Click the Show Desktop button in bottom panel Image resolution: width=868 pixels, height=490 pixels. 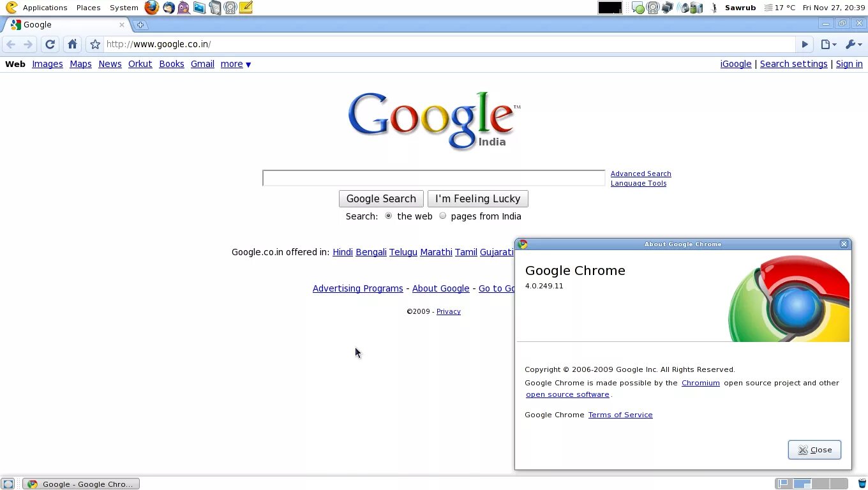(x=8, y=484)
